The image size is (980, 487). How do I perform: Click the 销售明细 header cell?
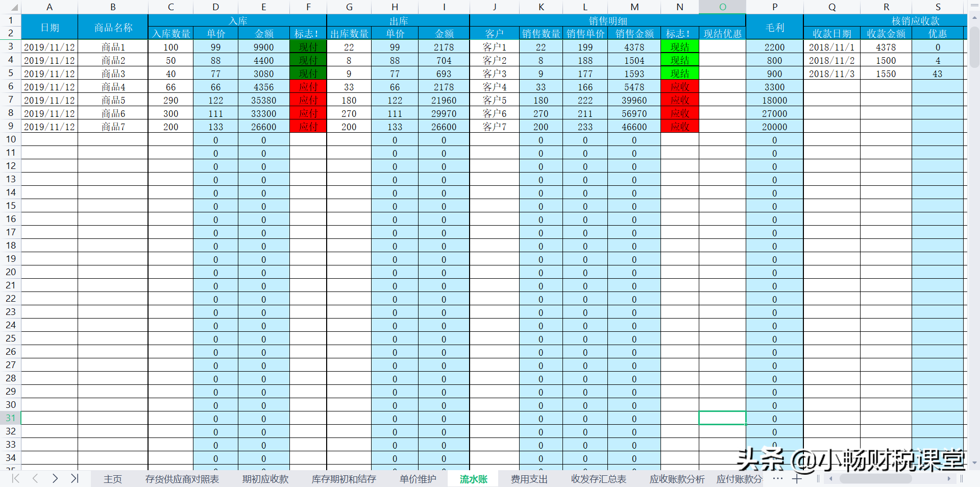click(x=607, y=20)
